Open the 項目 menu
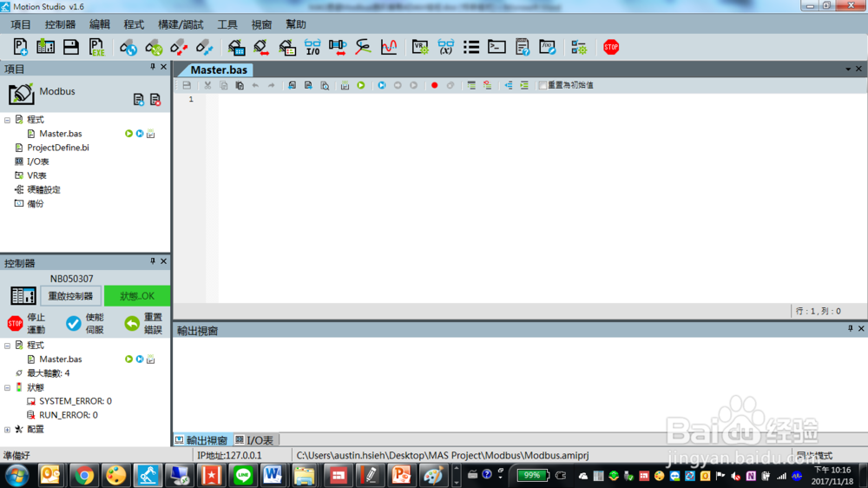The width and height of the screenshot is (868, 488). (21, 24)
